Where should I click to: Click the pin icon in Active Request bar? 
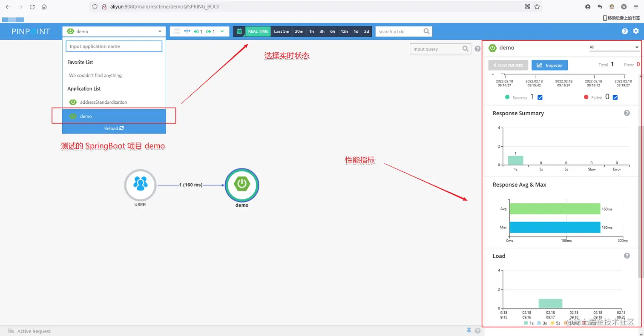click(x=469, y=330)
